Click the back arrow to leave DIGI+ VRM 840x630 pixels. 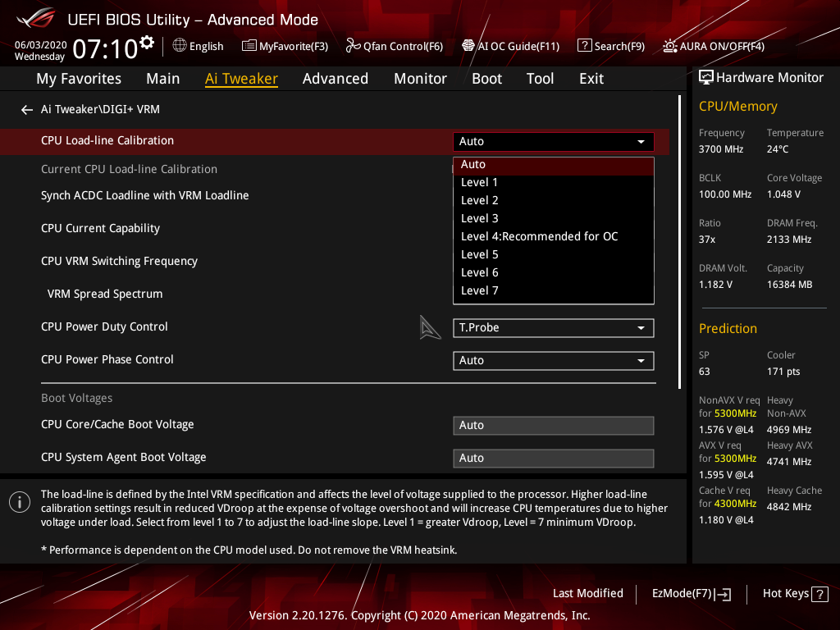26,108
